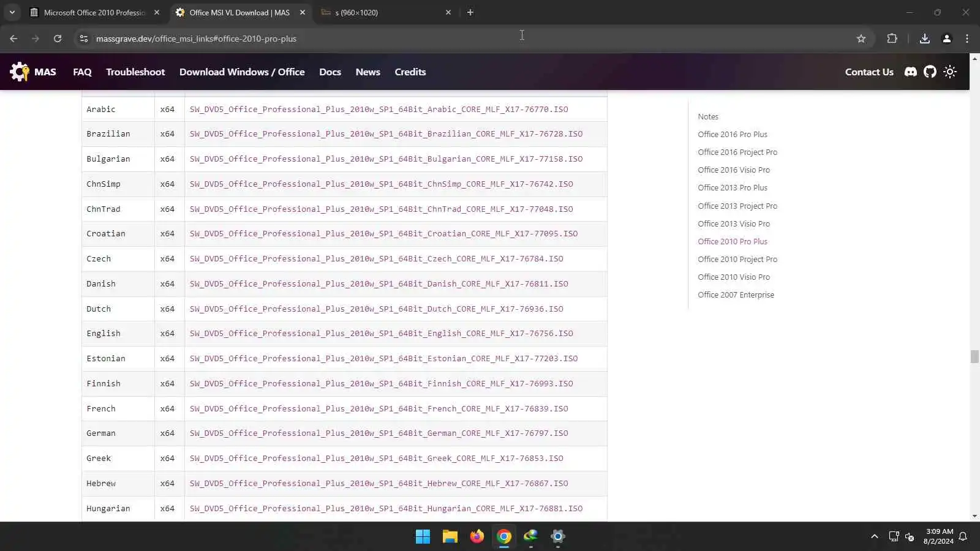Download the Dutch x64 Office 2010 ISO
980x551 pixels.
tap(377, 309)
